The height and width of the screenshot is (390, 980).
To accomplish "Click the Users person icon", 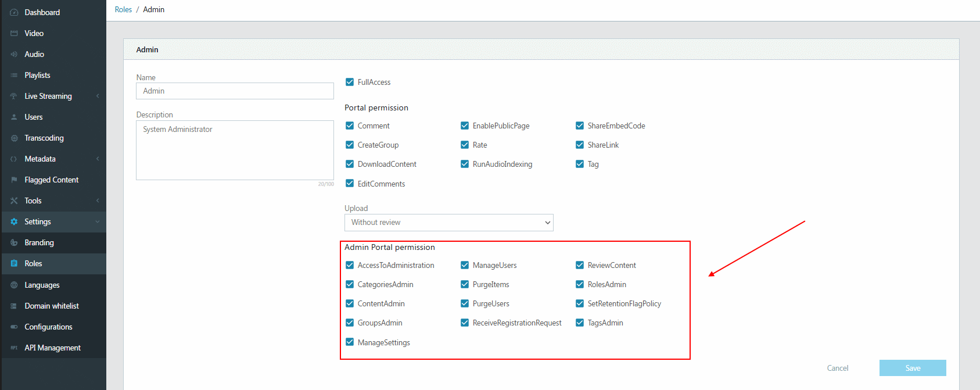I will tap(14, 117).
